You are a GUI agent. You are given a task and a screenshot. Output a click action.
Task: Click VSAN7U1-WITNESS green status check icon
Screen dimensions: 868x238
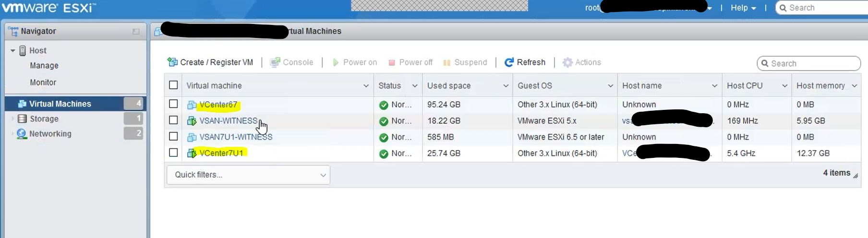tap(384, 138)
